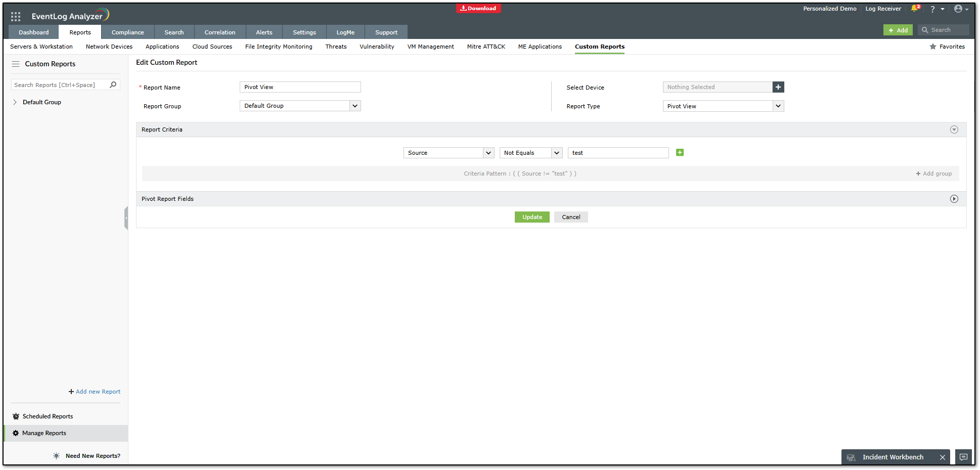Click the Favorites star icon
The width and height of the screenshot is (980, 470).
tap(932, 47)
